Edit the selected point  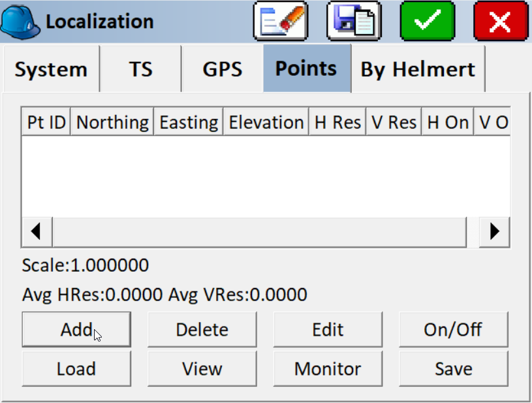click(x=328, y=329)
